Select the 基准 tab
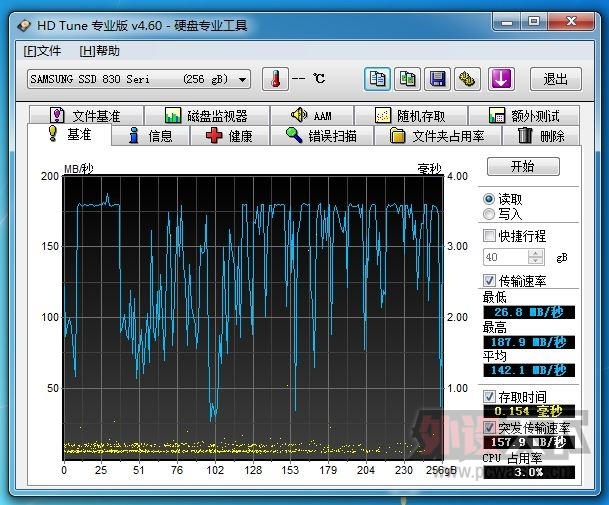 [x=70, y=134]
